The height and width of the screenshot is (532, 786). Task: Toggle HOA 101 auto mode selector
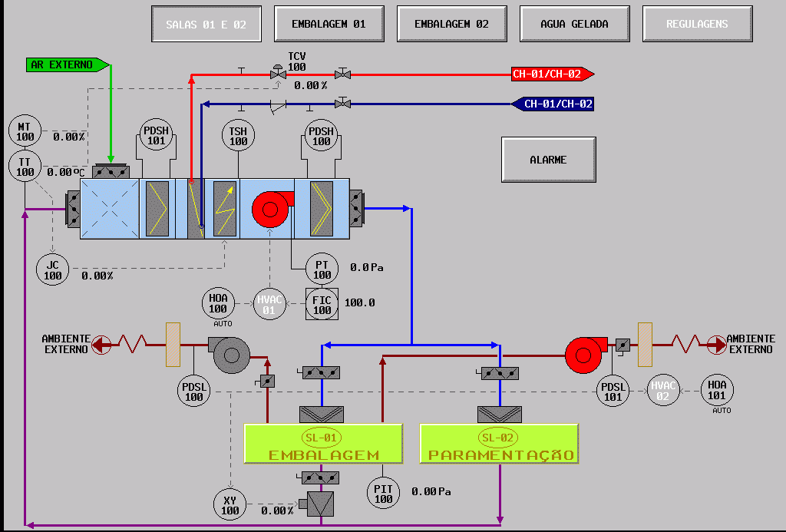coord(717,391)
